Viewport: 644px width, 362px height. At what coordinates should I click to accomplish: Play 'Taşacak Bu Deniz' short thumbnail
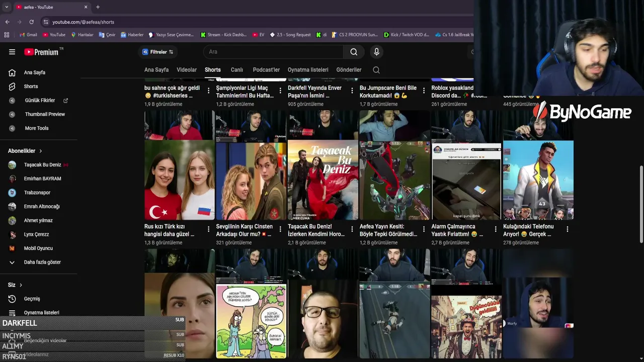323,165
